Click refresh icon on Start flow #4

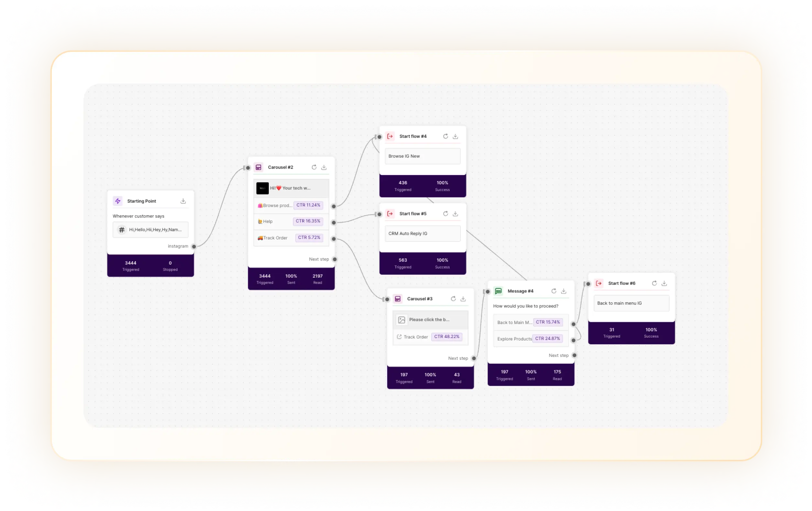(x=445, y=136)
